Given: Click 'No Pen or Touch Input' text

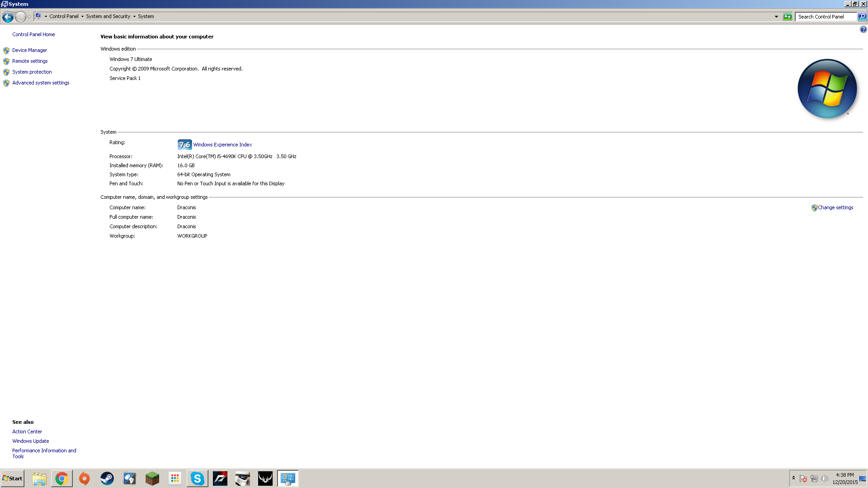Looking at the screenshot, I should [x=231, y=183].
